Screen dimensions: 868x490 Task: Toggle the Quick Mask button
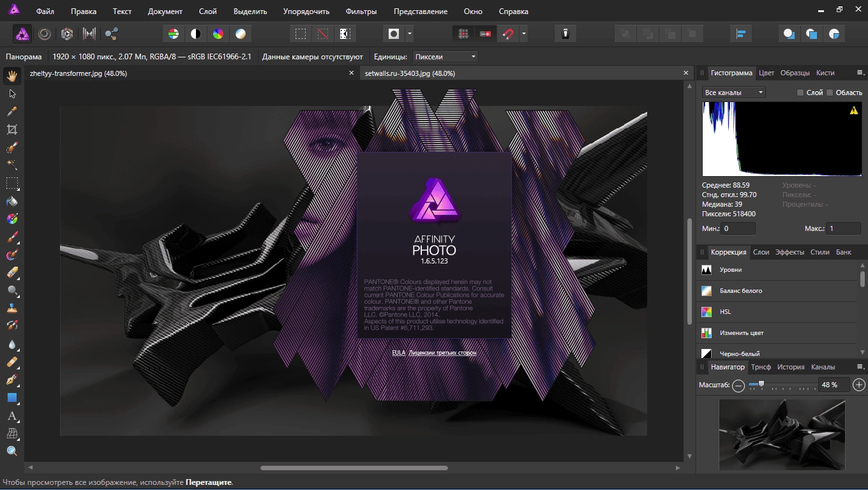[x=394, y=34]
